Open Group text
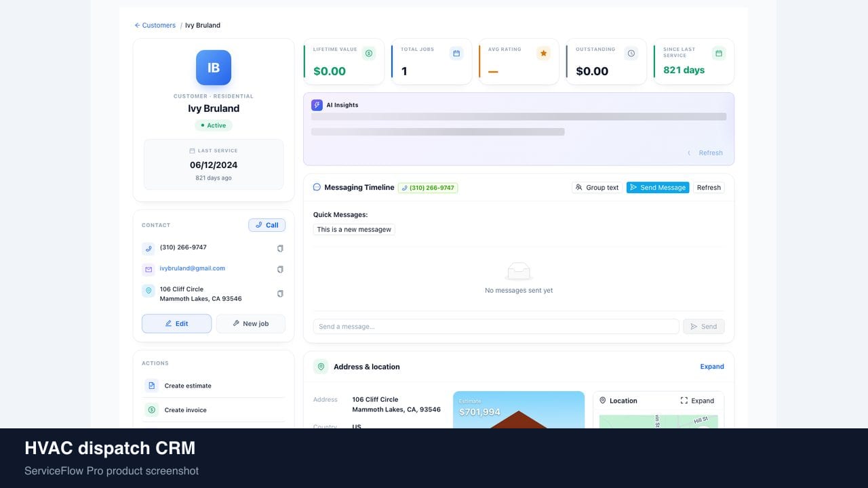This screenshot has height=488, width=868. 597,188
